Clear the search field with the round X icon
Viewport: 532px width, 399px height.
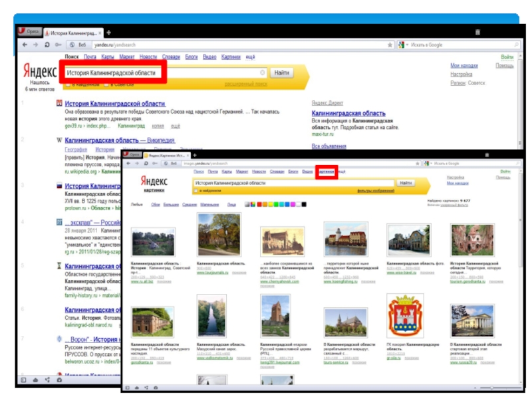[x=262, y=72]
